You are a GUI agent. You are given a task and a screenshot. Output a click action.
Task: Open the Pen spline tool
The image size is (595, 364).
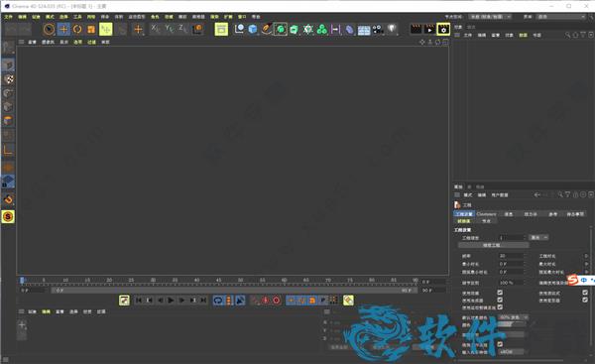(267, 29)
